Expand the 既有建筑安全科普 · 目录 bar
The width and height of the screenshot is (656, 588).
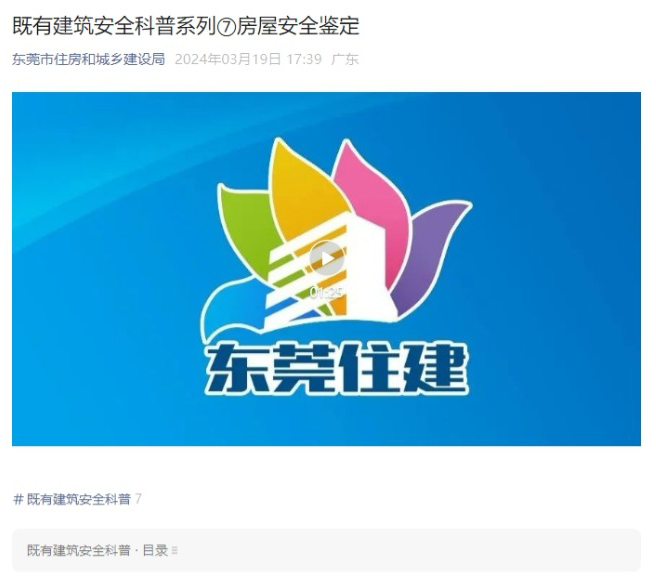[326, 550]
